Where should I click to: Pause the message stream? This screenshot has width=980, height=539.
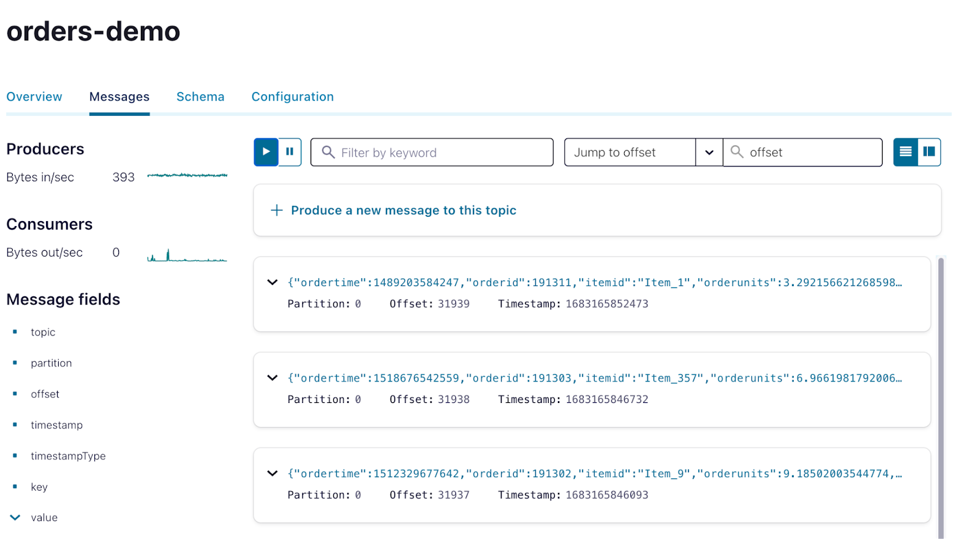290,152
